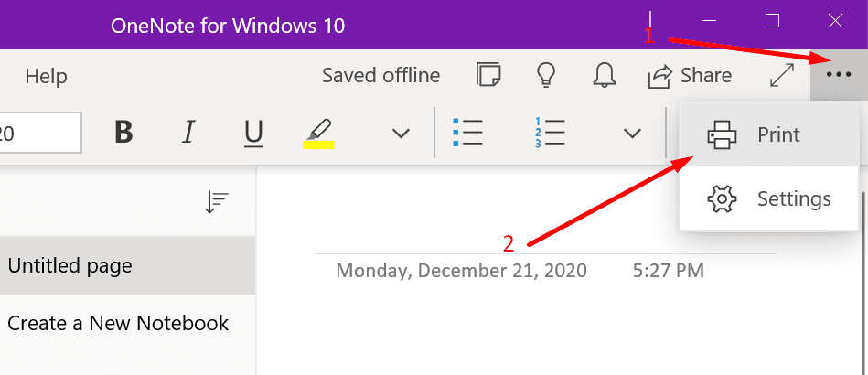Toggle italic formatting
Image resolution: width=868 pixels, height=375 pixels.
tap(188, 134)
